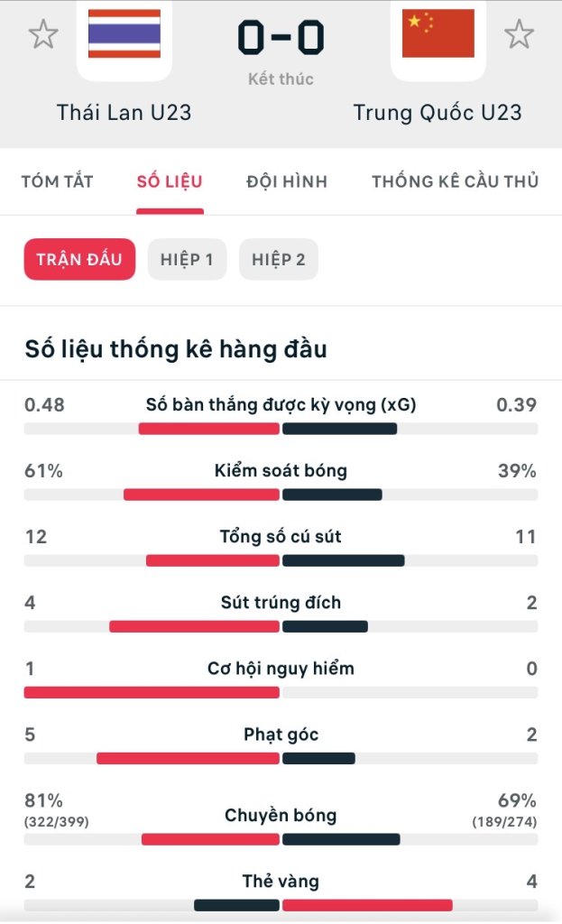Favorite Thái Lan U23 with the left star
Screen dimensions: 562x924
[42, 34]
